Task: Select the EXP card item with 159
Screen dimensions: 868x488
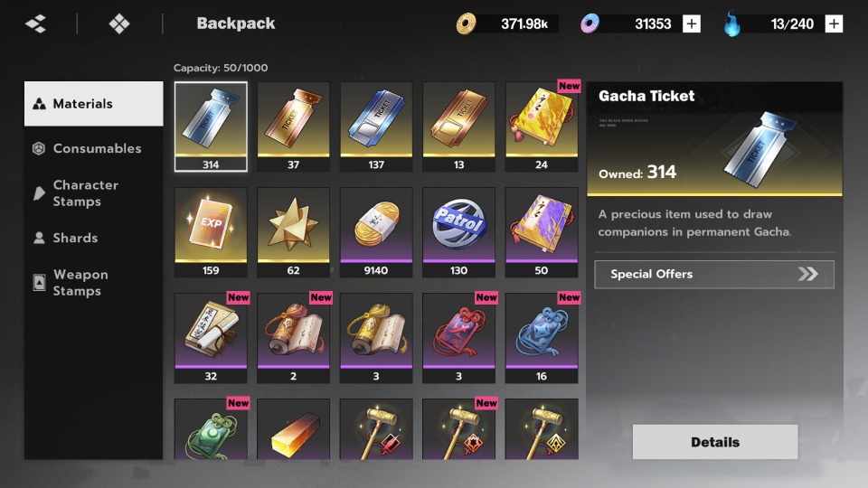Action: click(211, 232)
